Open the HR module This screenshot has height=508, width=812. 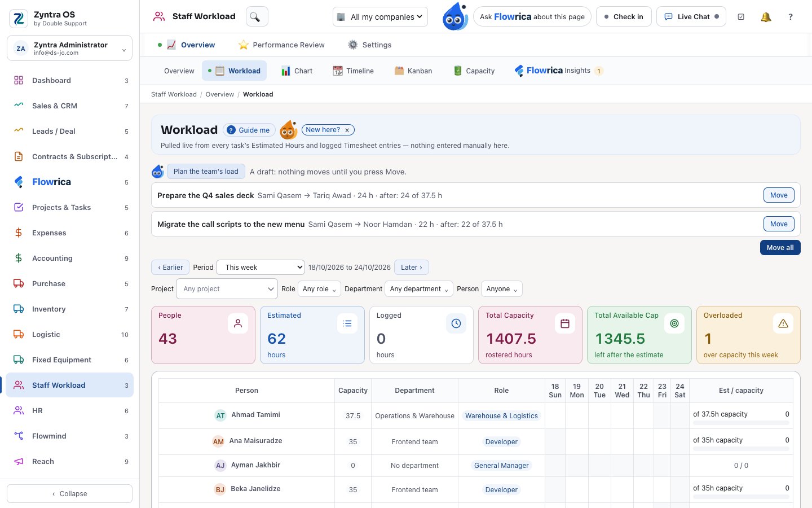70,411
